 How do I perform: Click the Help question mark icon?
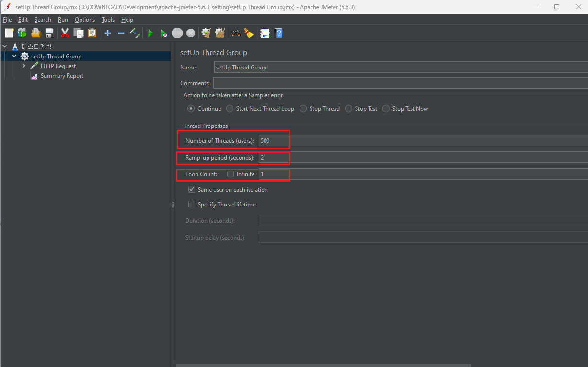(278, 33)
